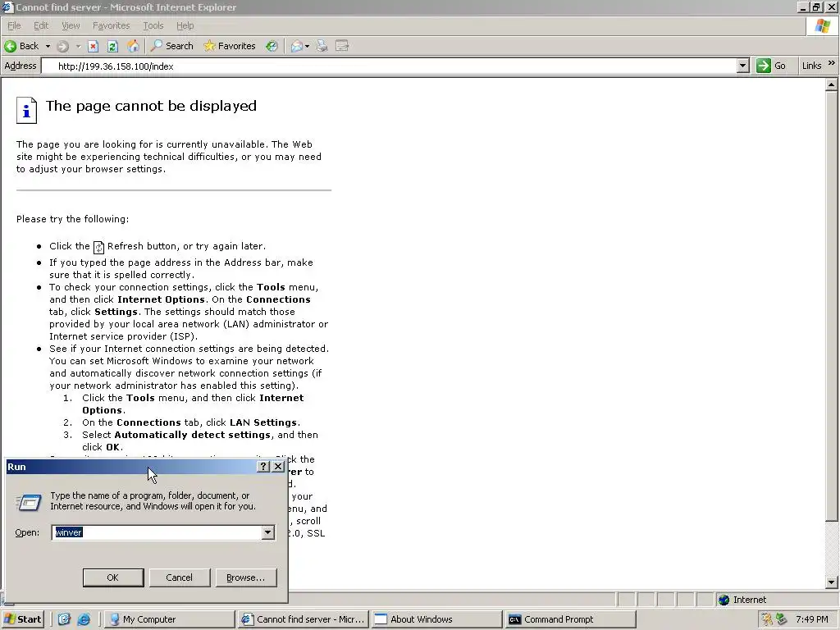Click the IE title bar page icon
The height and width of the screenshot is (630, 840).
[x=7, y=7]
